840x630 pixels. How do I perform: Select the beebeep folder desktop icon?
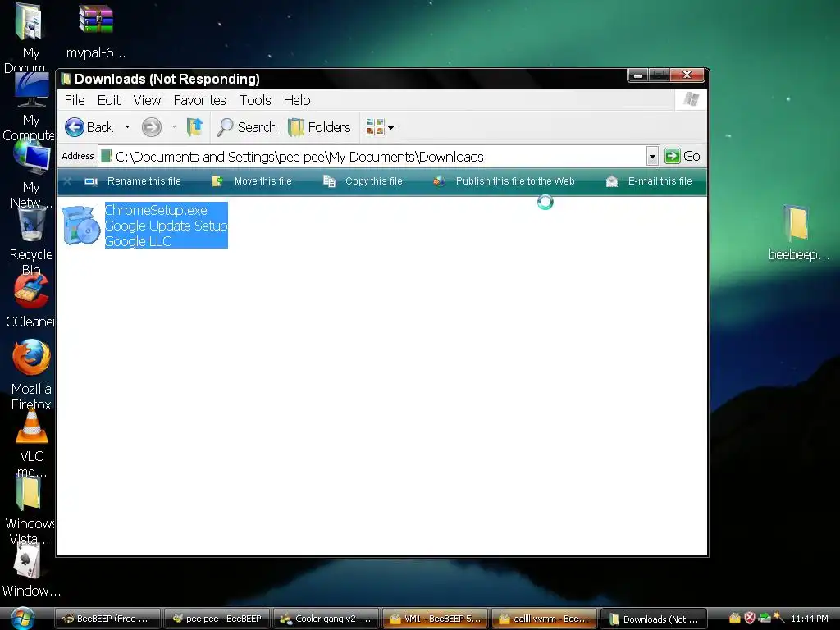[x=797, y=223]
